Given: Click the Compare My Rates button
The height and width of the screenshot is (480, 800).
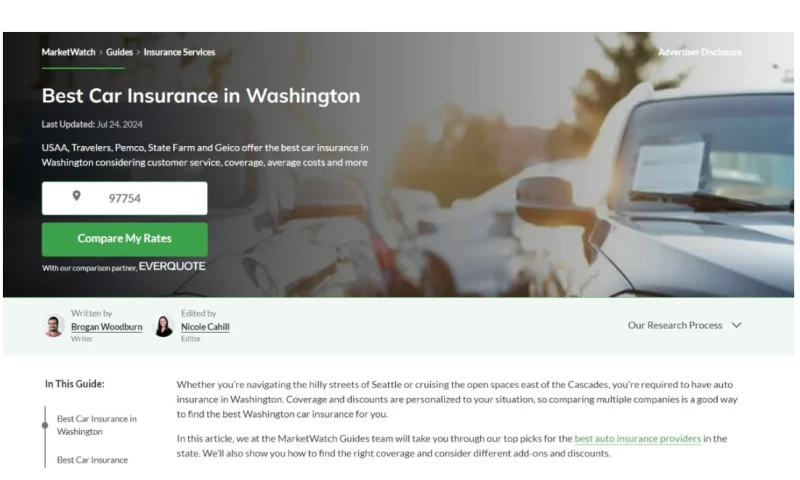Looking at the screenshot, I should tap(124, 239).
